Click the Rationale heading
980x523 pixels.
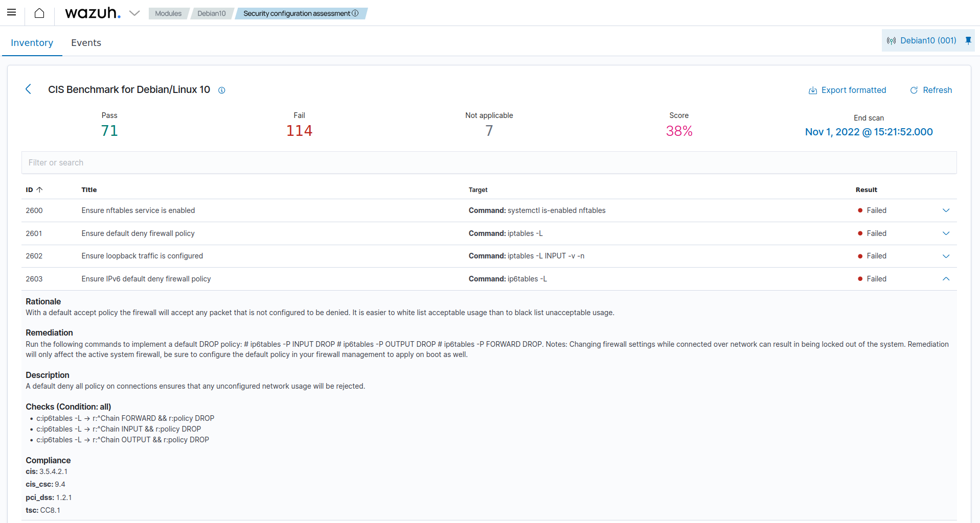coord(43,301)
